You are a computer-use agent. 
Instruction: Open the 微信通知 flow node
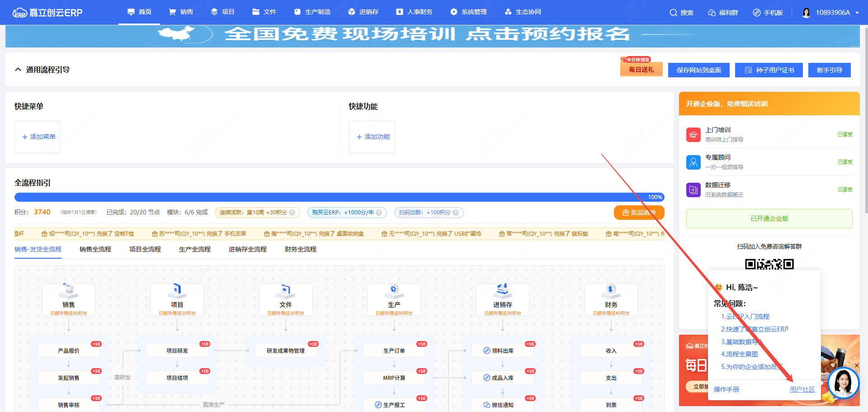[503, 405]
